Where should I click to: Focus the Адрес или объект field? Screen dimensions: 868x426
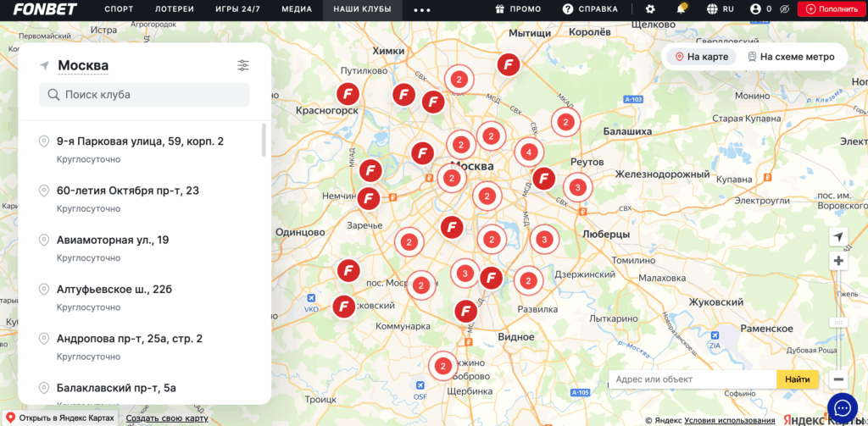(x=693, y=379)
